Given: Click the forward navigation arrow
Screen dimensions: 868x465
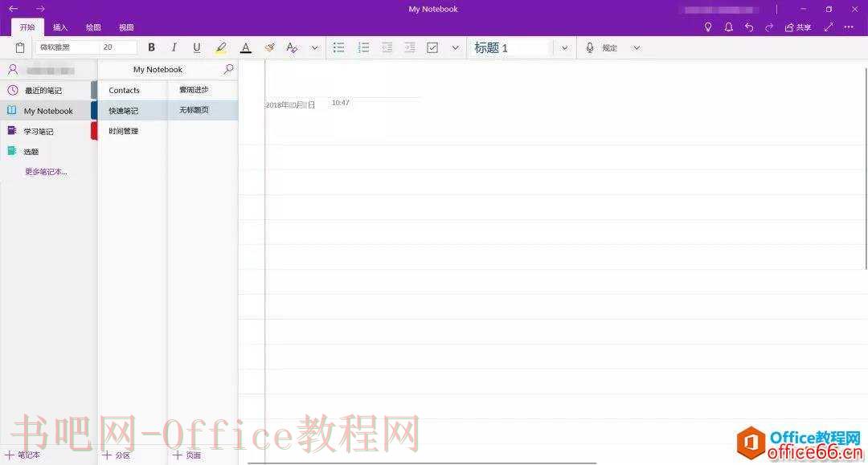Looking at the screenshot, I should click(40, 9).
